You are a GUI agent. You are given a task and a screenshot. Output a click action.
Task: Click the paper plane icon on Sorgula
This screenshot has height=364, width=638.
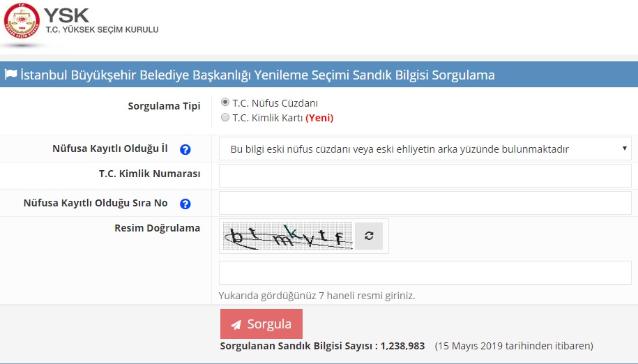[236, 324]
